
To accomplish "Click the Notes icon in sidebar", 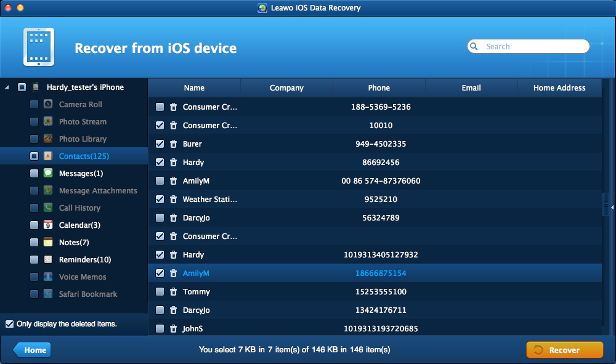I will (48, 243).
